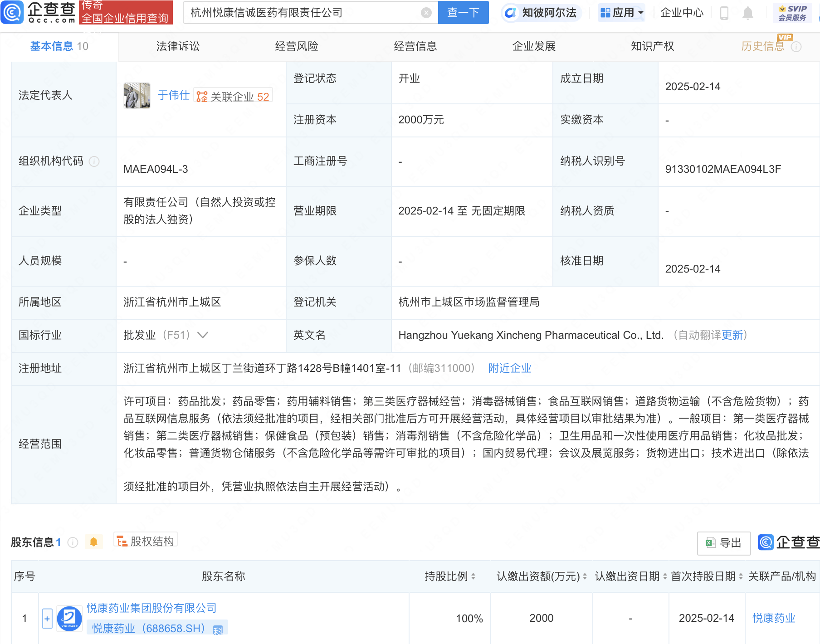Open 附近企业 nearby companies link
The width and height of the screenshot is (820, 644).
point(509,368)
